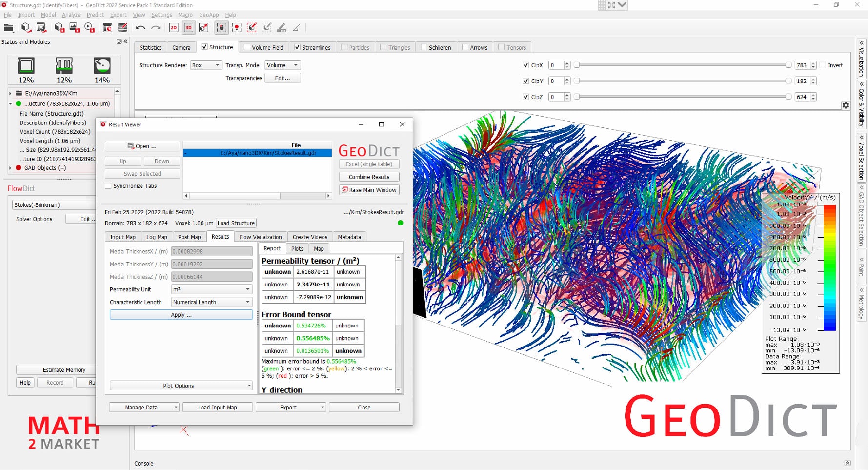Image resolution: width=868 pixels, height=470 pixels.
Task: Switch to the Flow Visualization tab
Action: pos(260,237)
